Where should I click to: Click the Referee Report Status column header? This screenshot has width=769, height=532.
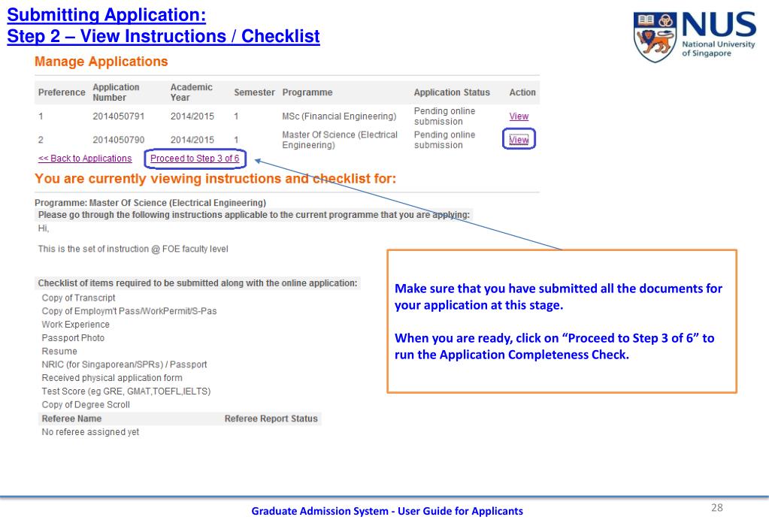click(x=271, y=419)
